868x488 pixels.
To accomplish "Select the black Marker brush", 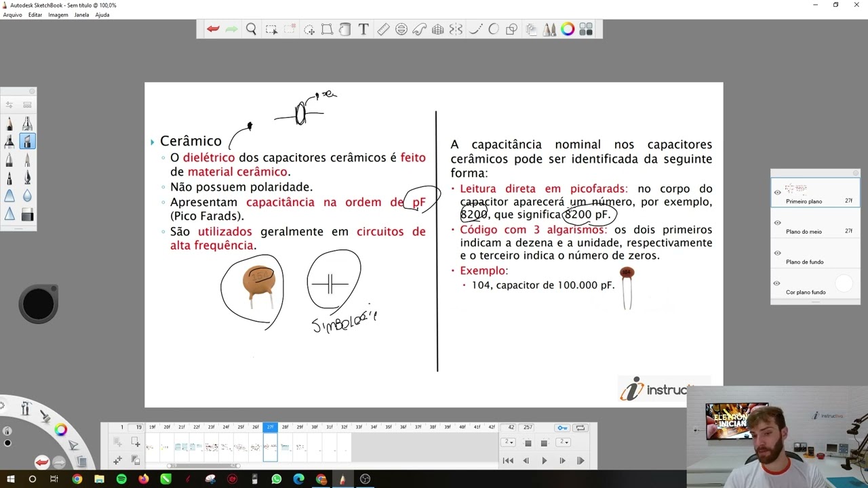I will pyautogui.click(x=9, y=142).
